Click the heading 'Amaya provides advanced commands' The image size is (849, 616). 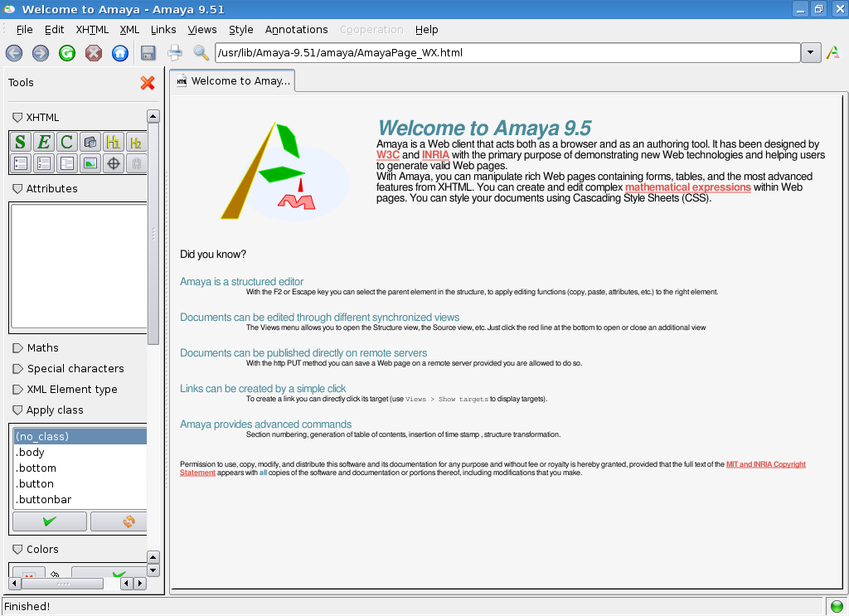266,424
